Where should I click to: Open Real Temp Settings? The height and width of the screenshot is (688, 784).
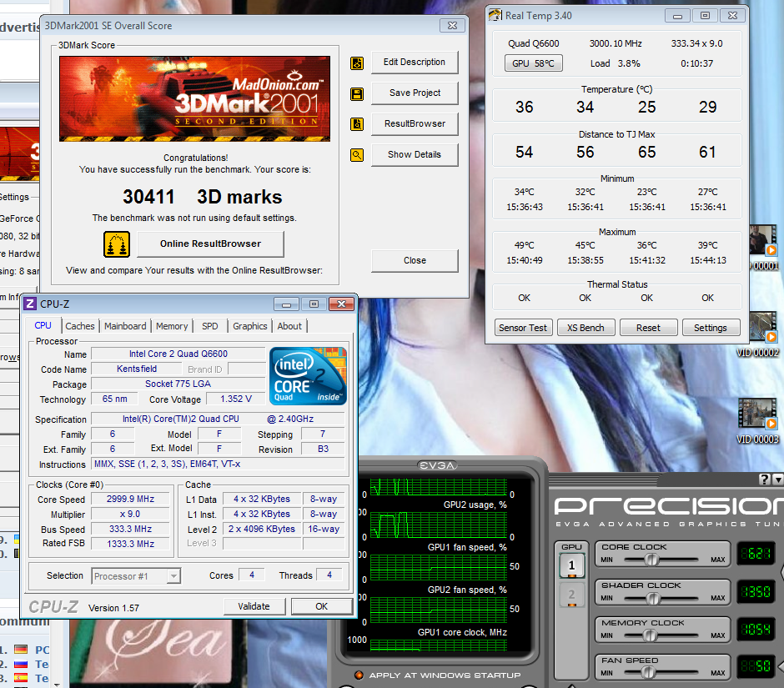point(711,328)
